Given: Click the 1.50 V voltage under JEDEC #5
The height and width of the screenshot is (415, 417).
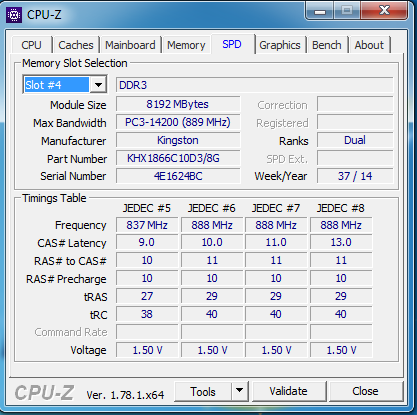Looking at the screenshot, I should 147,350.
